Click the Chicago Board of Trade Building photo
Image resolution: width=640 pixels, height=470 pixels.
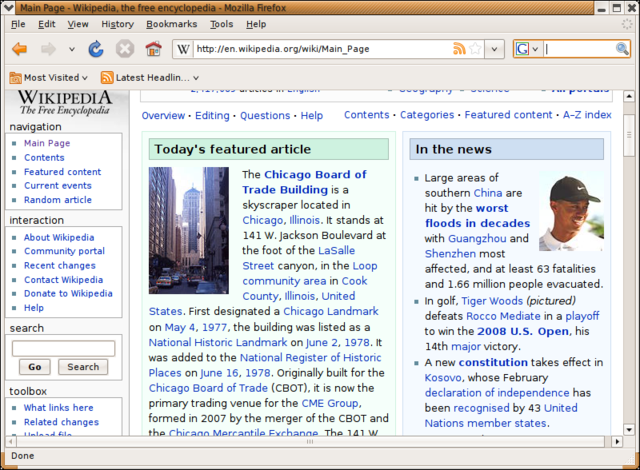(x=189, y=229)
